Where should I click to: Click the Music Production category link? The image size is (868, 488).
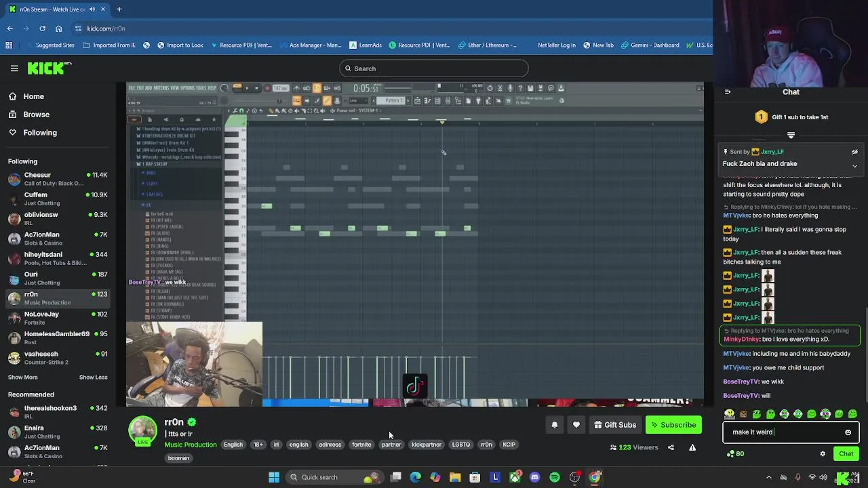click(x=191, y=445)
